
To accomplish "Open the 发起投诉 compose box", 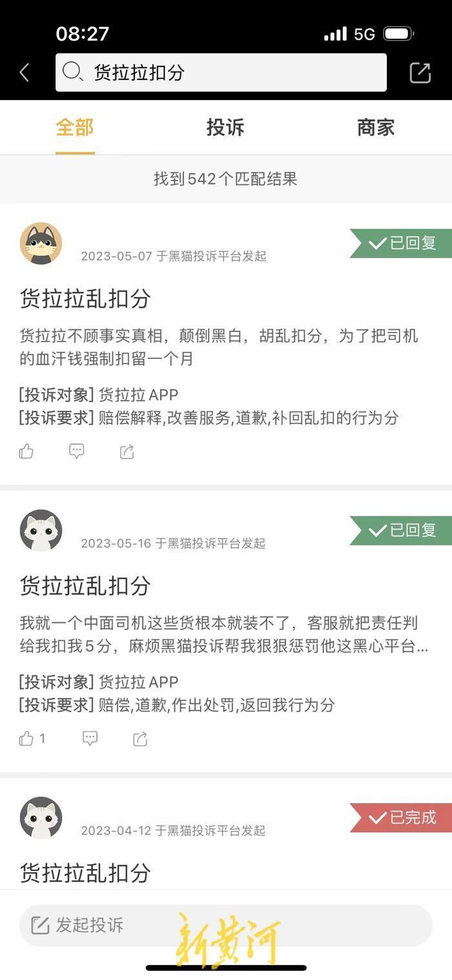I will (225, 925).
